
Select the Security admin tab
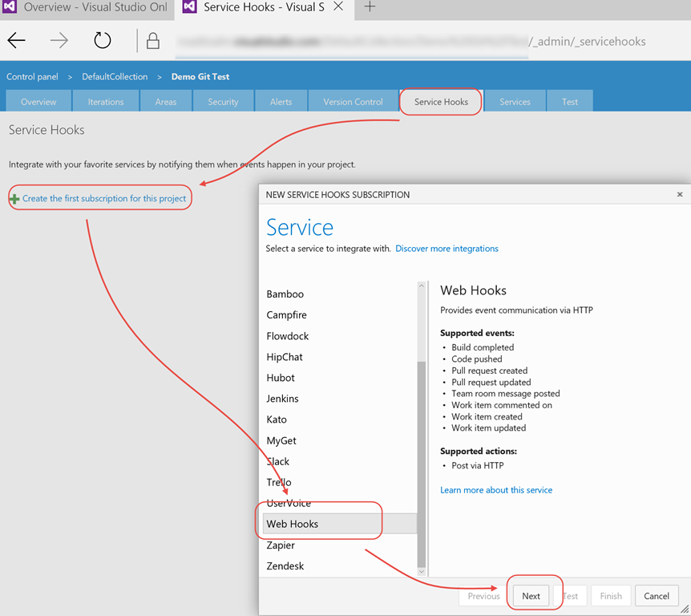223,102
